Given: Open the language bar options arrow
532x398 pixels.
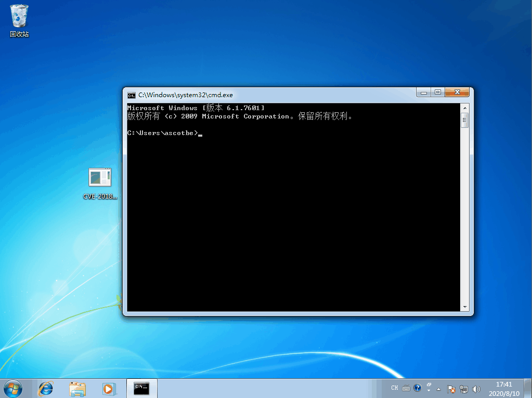Looking at the screenshot, I should click(x=429, y=391).
